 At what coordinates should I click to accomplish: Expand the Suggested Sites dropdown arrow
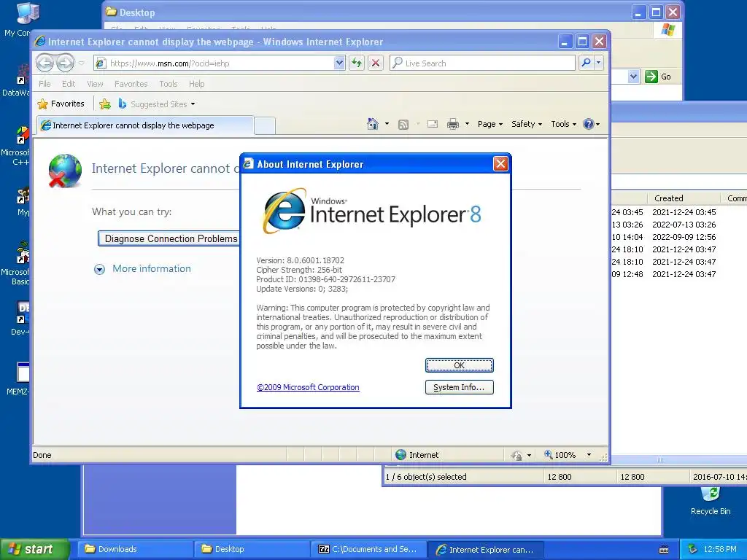[193, 104]
